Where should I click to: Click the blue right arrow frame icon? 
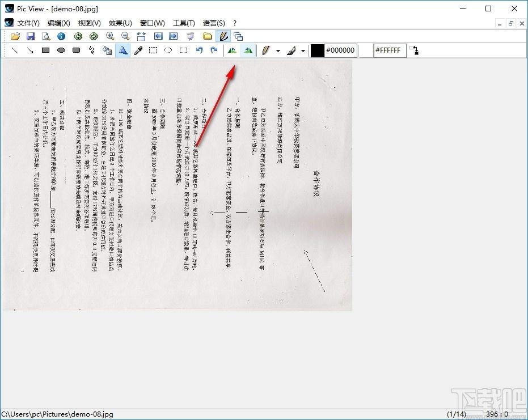click(174, 36)
